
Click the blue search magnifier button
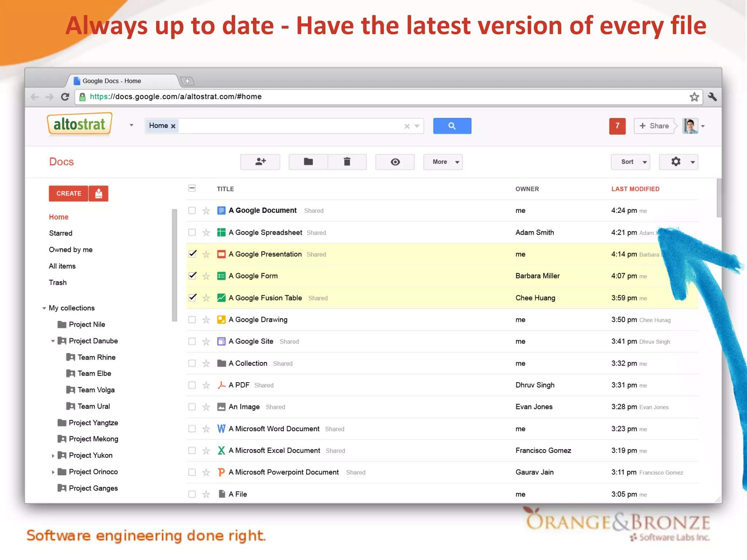pyautogui.click(x=452, y=126)
